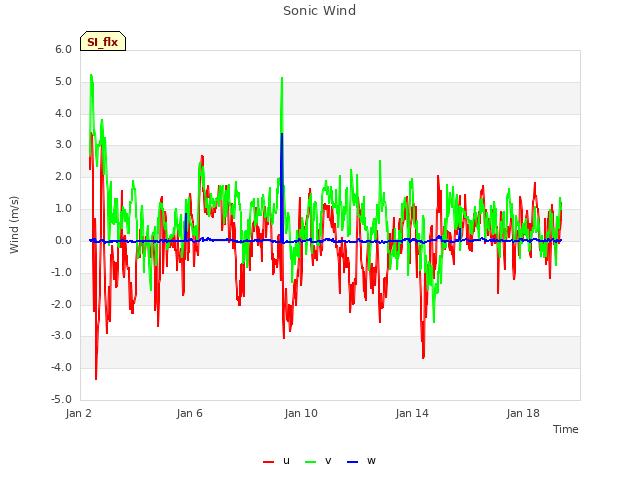
Task: Click the Jan 2 axis label
Action: 79,413
